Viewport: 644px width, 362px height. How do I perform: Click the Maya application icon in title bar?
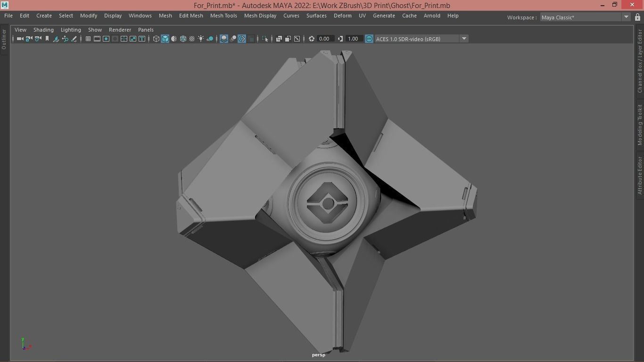[4, 5]
